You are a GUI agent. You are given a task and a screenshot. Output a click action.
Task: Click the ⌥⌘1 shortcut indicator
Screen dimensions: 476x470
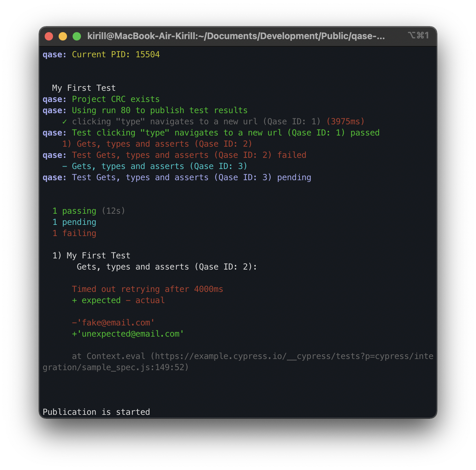(x=418, y=35)
